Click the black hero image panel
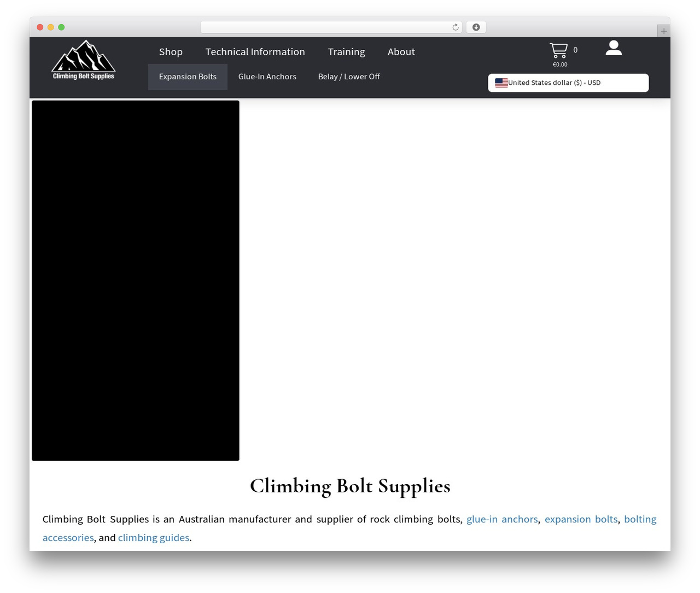The image size is (700, 593). click(136, 281)
